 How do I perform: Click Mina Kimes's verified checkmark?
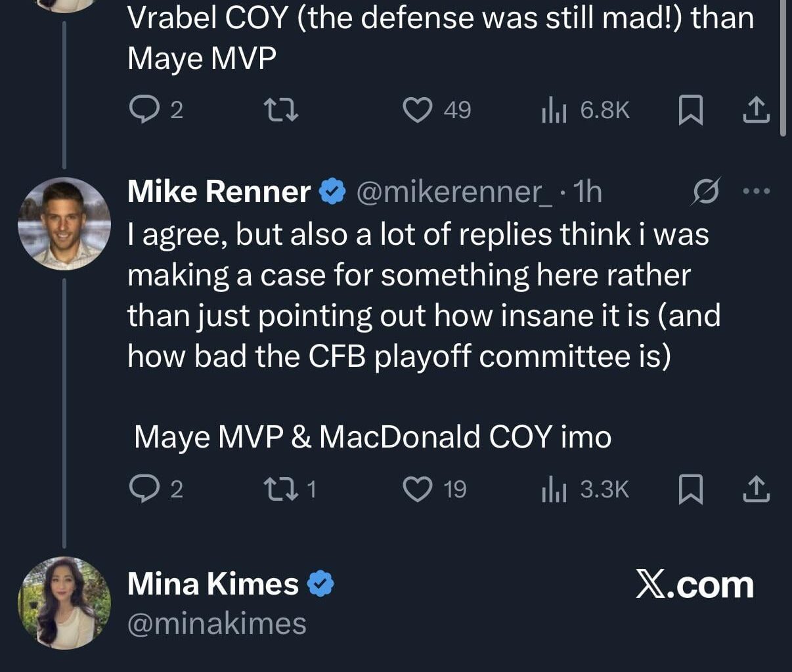pyautogui.click(x=320, y=583)
